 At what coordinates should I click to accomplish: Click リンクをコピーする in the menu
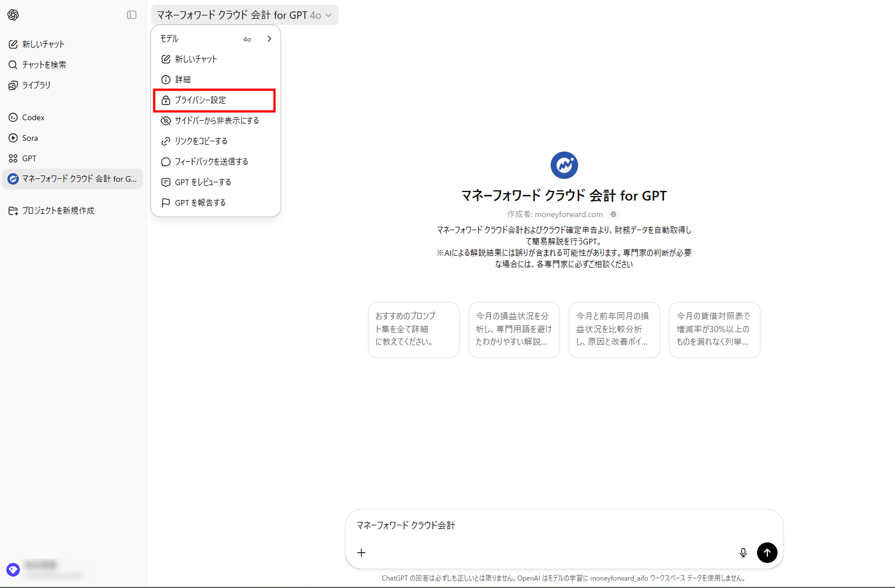215,141
